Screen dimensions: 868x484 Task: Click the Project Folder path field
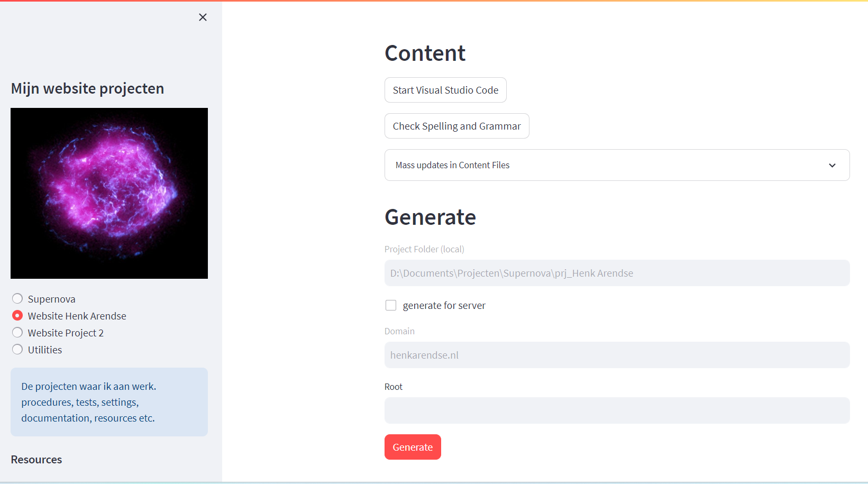[x=617, y=273]
